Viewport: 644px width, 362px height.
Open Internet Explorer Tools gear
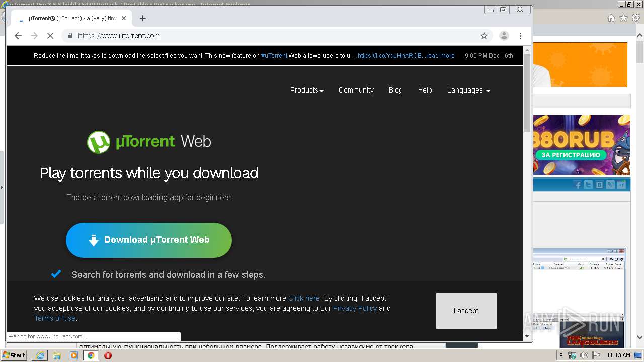636,18
